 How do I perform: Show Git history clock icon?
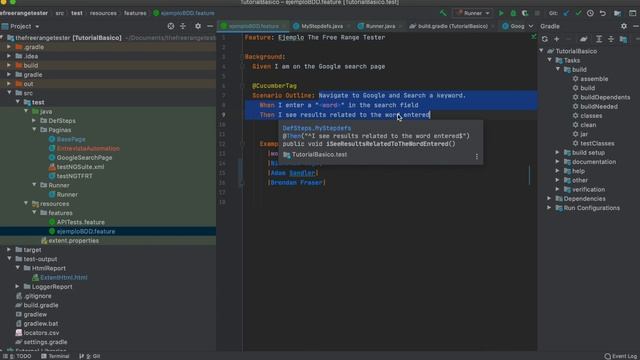pos(590,13)
